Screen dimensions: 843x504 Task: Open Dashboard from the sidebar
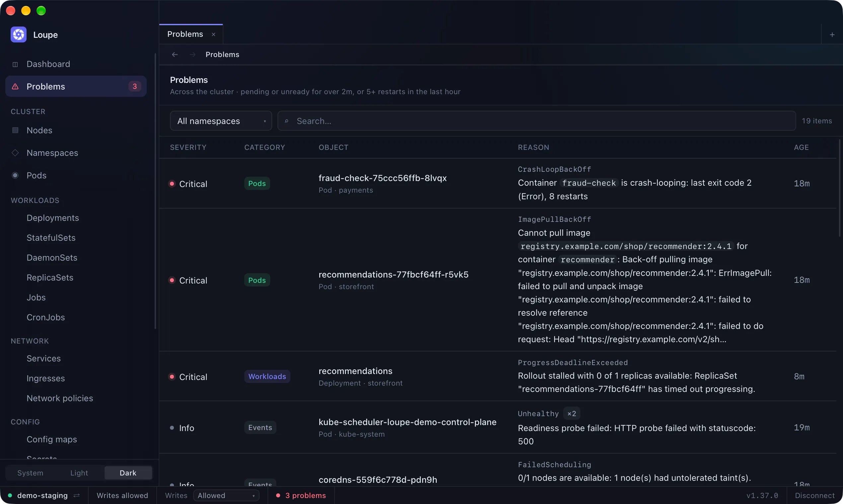point(76,64)
